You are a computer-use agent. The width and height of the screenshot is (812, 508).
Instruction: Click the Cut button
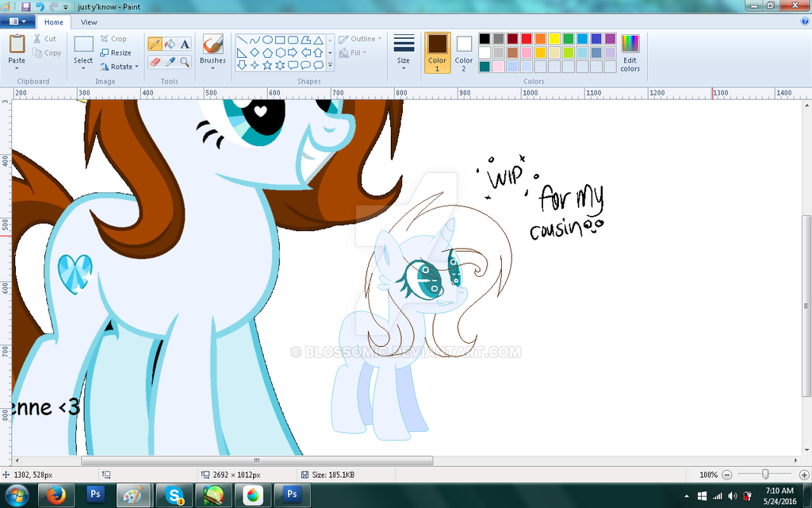45,39
